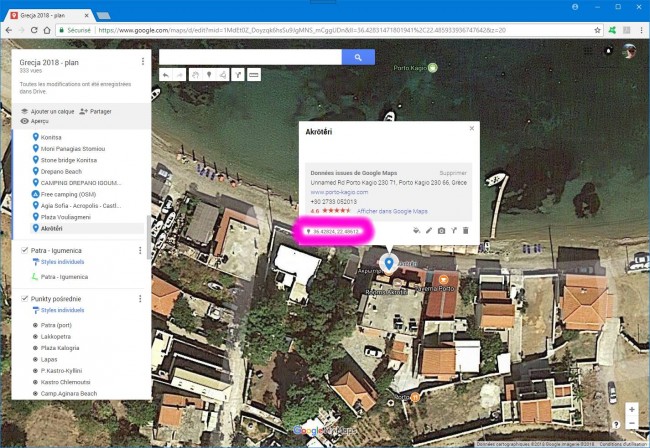Open the map options three-dot menu

click(142, 62)
